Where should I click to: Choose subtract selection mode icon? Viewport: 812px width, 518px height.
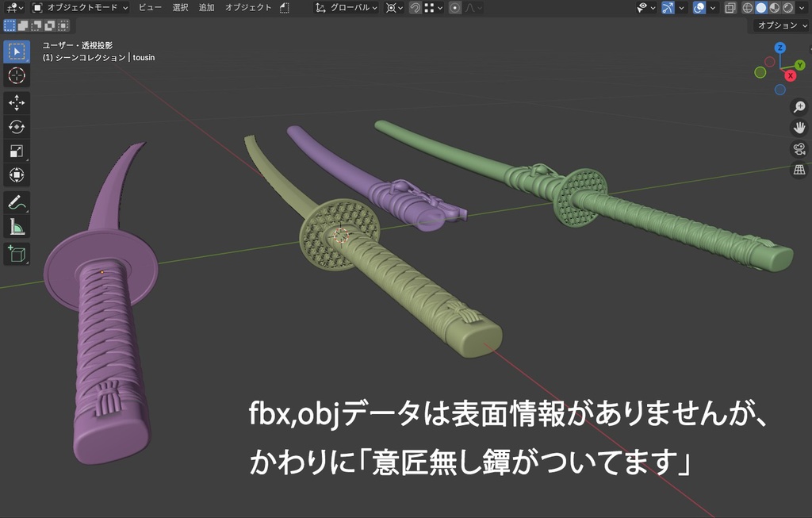click(36, 25)
